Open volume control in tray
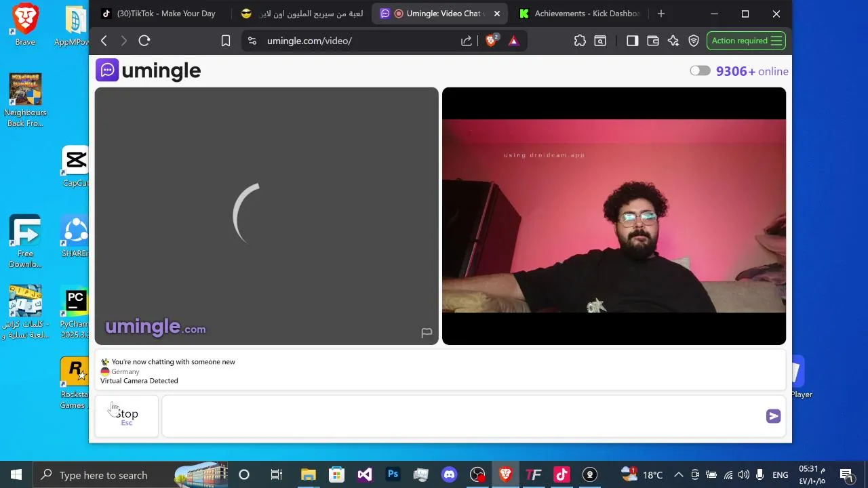The image size is (868, 488). (x=744, y=474)
